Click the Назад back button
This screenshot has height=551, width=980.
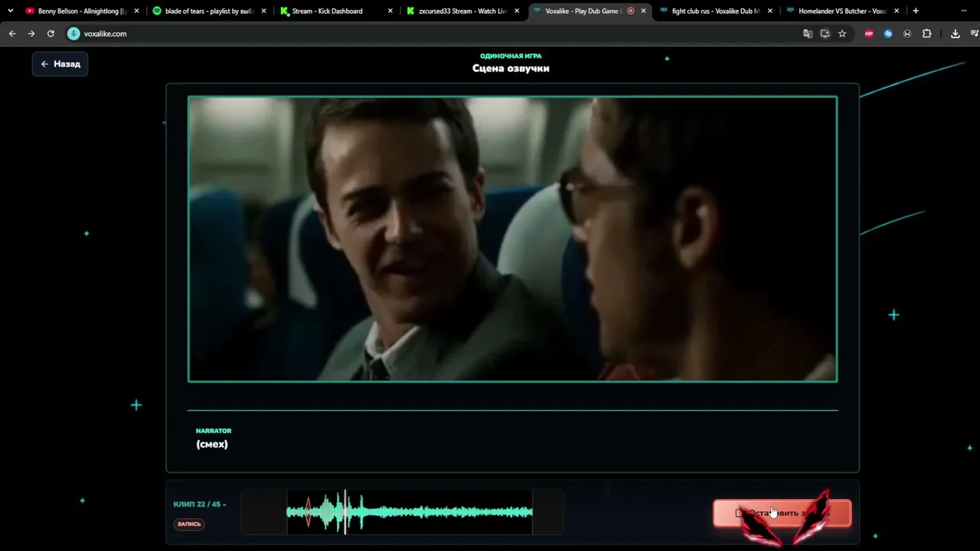[60, 64]
